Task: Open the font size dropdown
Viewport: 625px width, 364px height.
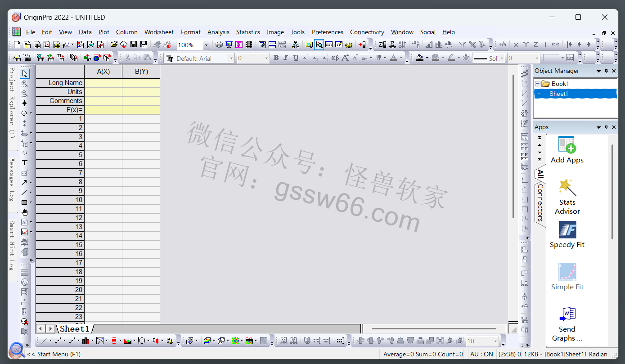Action: [266, 58]
